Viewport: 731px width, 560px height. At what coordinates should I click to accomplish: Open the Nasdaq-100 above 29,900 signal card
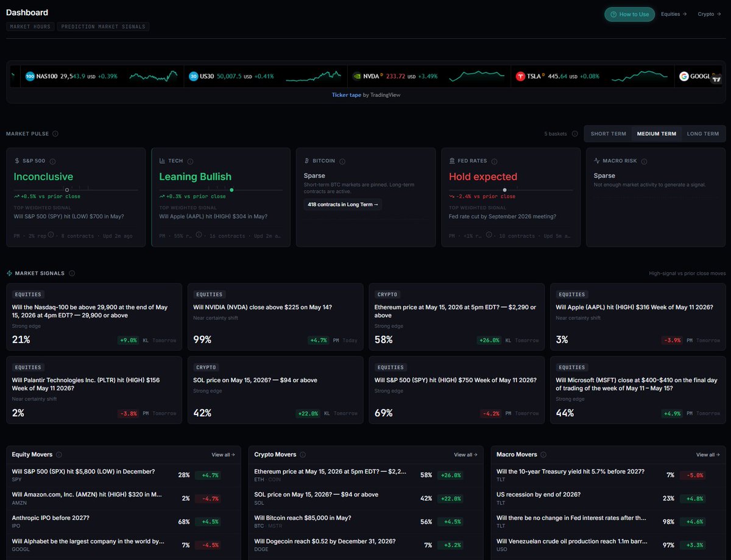[94, 317]
